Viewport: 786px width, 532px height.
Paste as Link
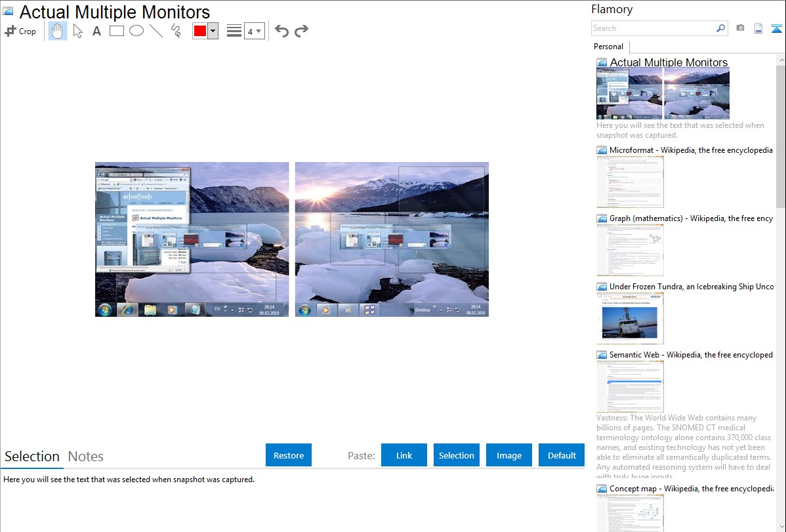point(404,455)
